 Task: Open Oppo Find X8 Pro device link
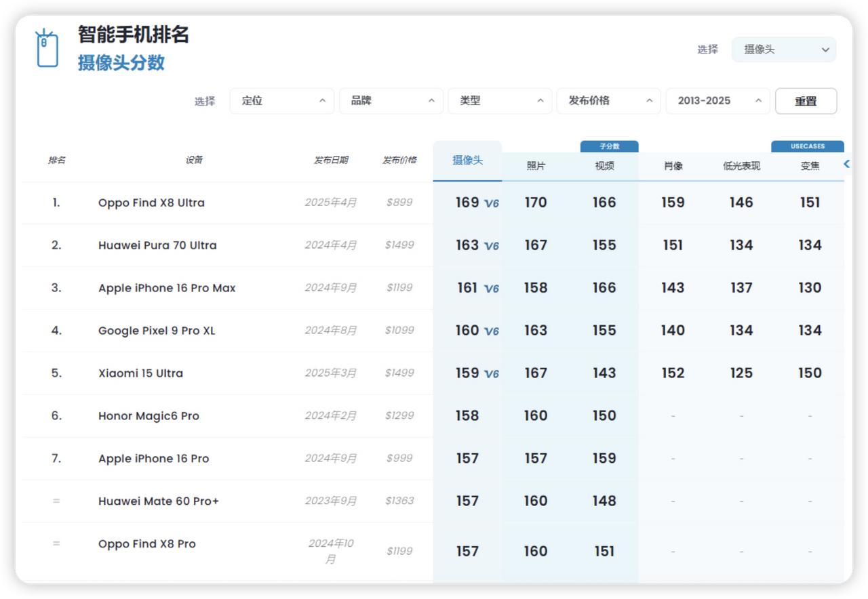pyautogui.click(x=147, y=544)
